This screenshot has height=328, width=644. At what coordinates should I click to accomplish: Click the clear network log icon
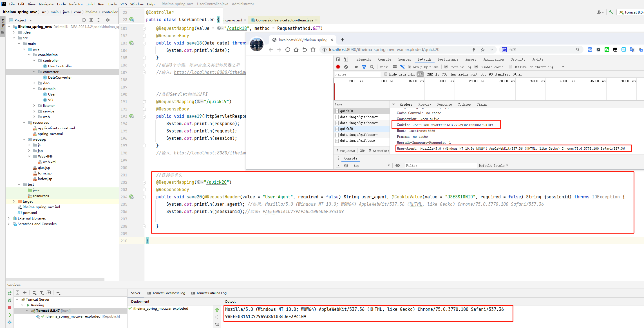click(x=346, y=67)
